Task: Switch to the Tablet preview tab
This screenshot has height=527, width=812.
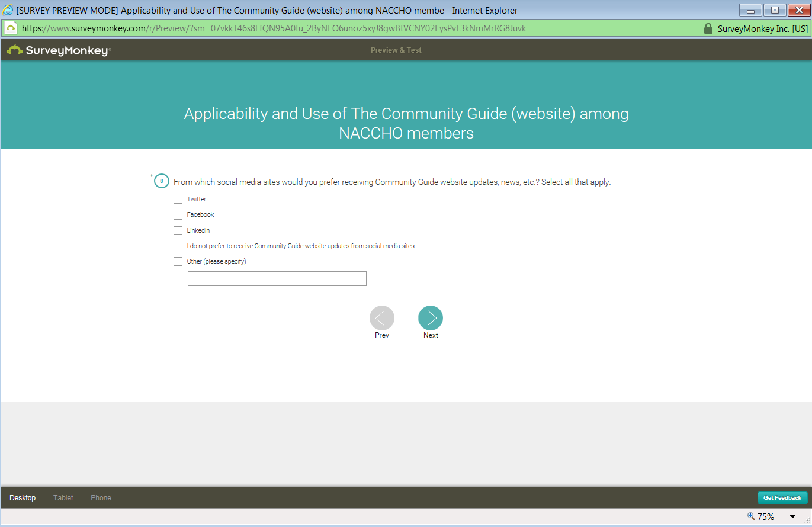Action: [63, 498]
